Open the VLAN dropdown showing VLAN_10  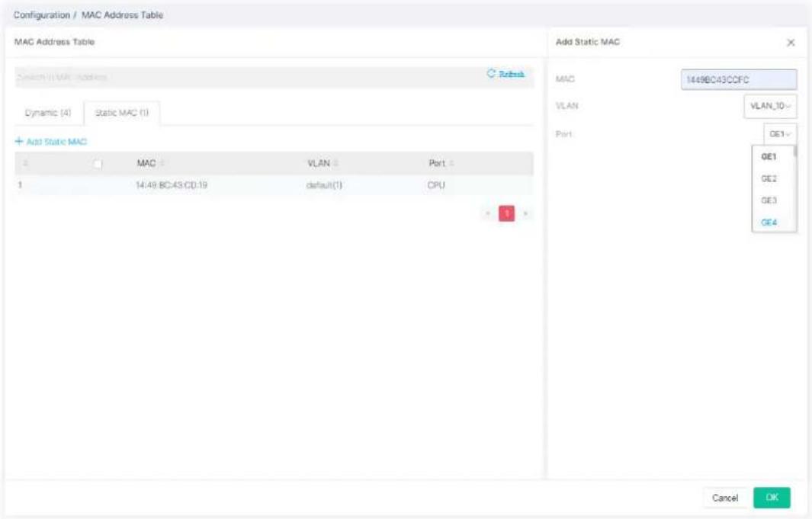pos(770,106)
